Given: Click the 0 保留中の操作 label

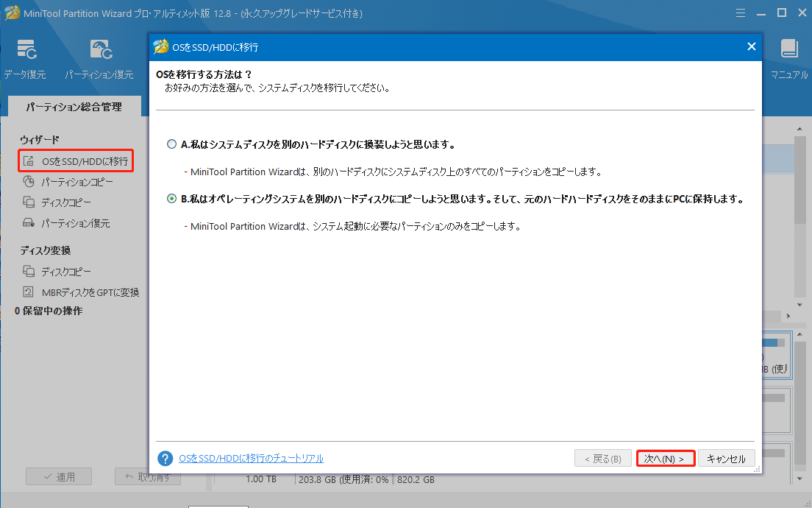Looking at the screenshot, I should [x=49, y=311].
